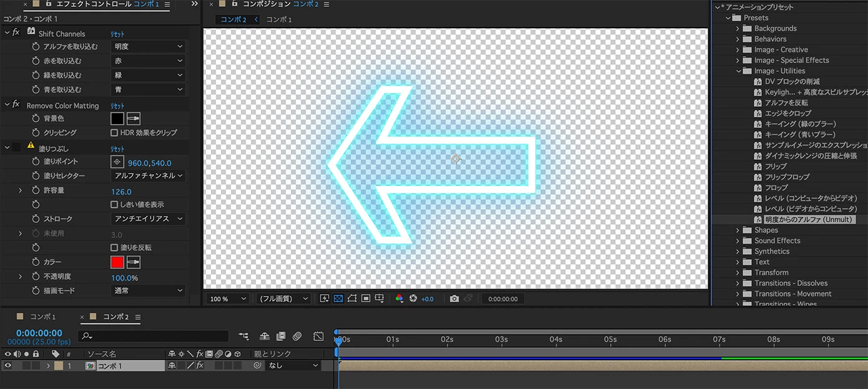Expand コンポ 1 layer properties twirl
Screen dimensions: 868x389
pos(48,366)
